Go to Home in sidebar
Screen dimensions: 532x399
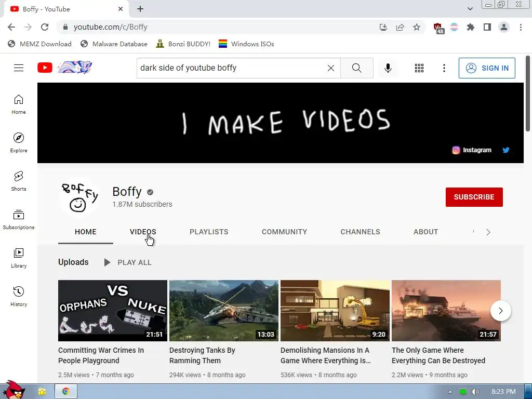pyautogui.click(x=19, y=104)
